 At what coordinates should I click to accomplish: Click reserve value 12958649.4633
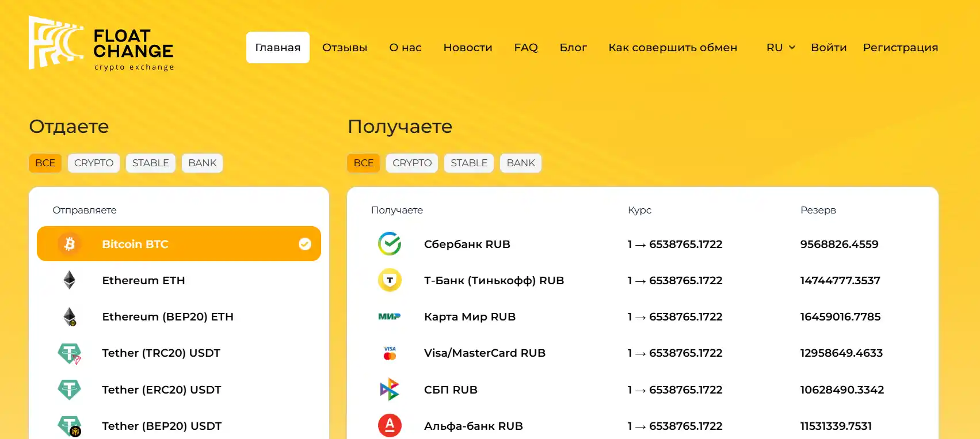point(841,353)
